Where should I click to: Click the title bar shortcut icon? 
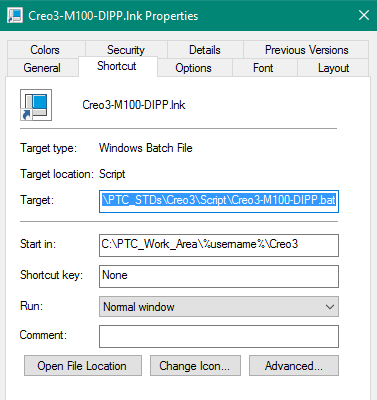click(15, 15)
